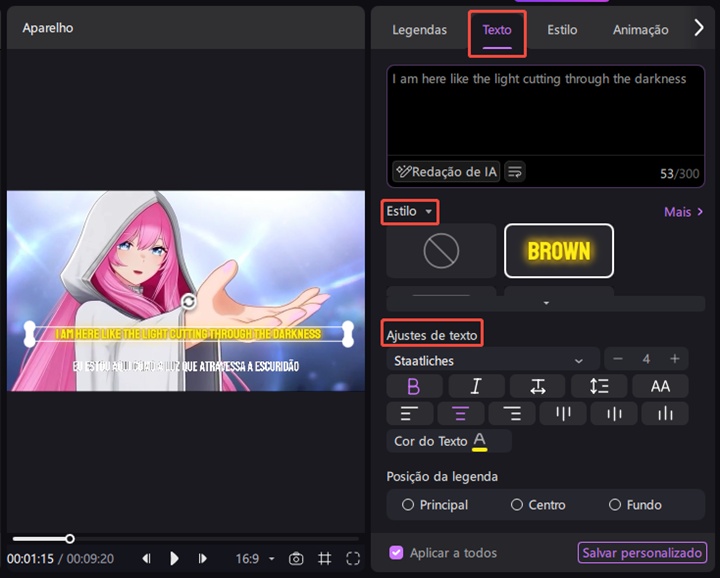Viewport: 720px width, 578px height.
Task: Open Mais styles link
Action: click(x=683, y=212)
